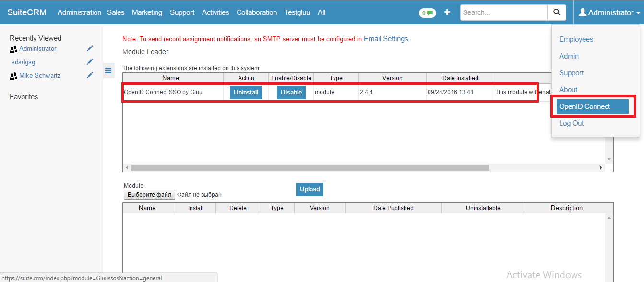Click 'Module Loader' heading
Viewport: 644px width, 282px height.
tap(145, 52)
